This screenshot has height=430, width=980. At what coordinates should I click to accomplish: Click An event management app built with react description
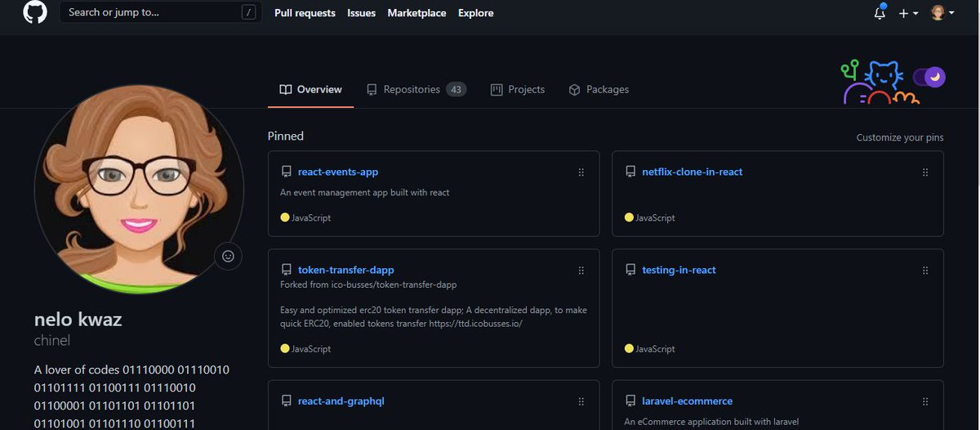tap(365, 193)
